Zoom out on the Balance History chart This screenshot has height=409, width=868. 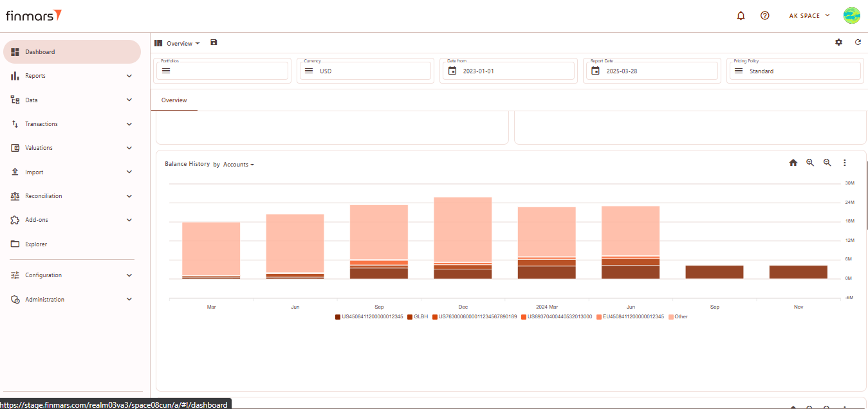coord(827,163)
